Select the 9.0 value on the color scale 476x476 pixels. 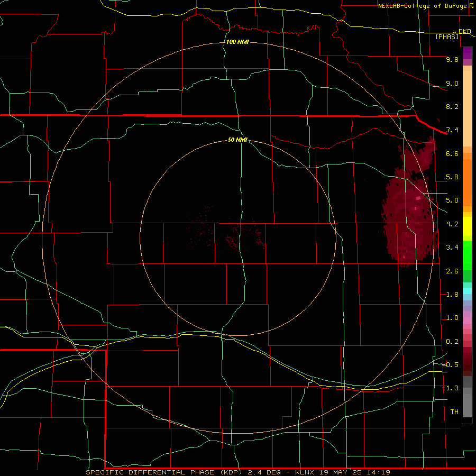(452, 83)
